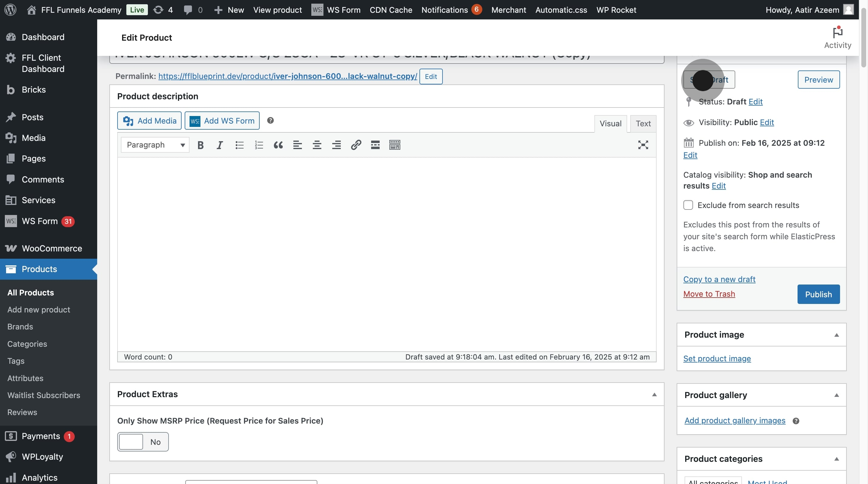The height and width of the screenshot is (484, 868).
Task: Toggle Only Show MSRP Price switch
Action: point(143,441)
